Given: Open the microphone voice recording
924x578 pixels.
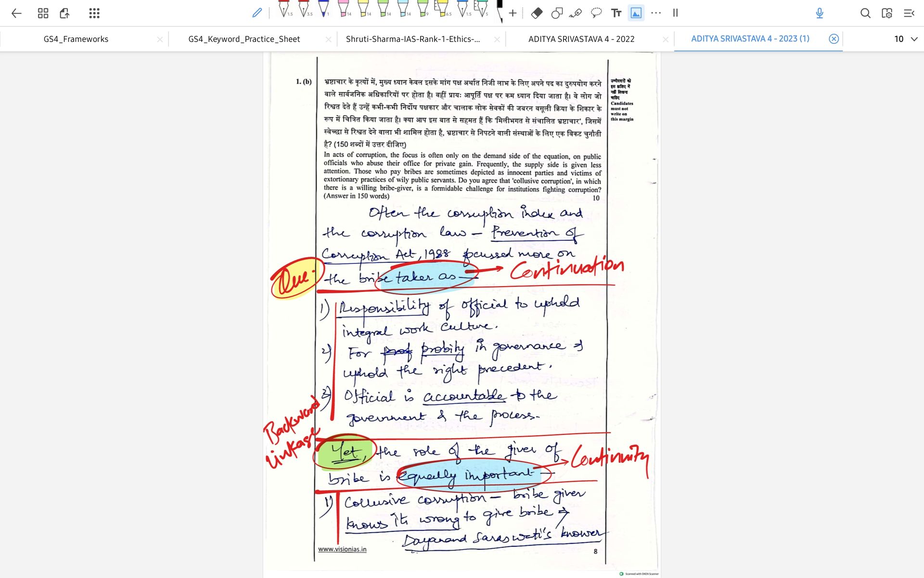Looking at the screenshot, I should point(820,13).
